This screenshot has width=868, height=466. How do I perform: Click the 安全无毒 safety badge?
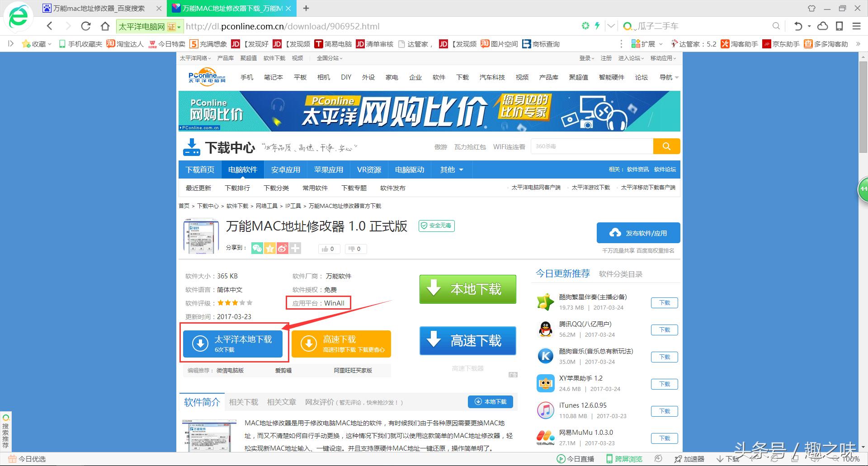[x=436, y=226]
